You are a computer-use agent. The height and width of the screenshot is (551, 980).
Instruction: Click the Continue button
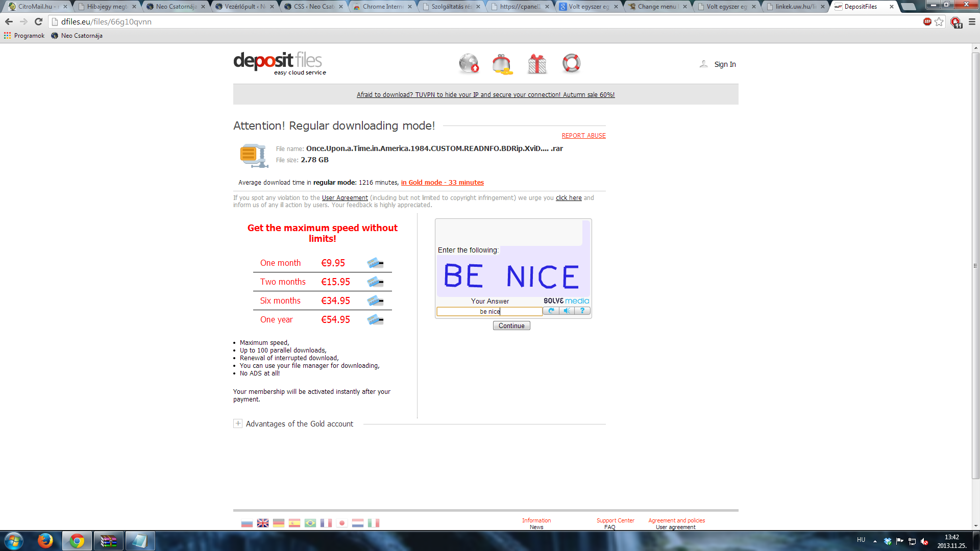point(511,325)
